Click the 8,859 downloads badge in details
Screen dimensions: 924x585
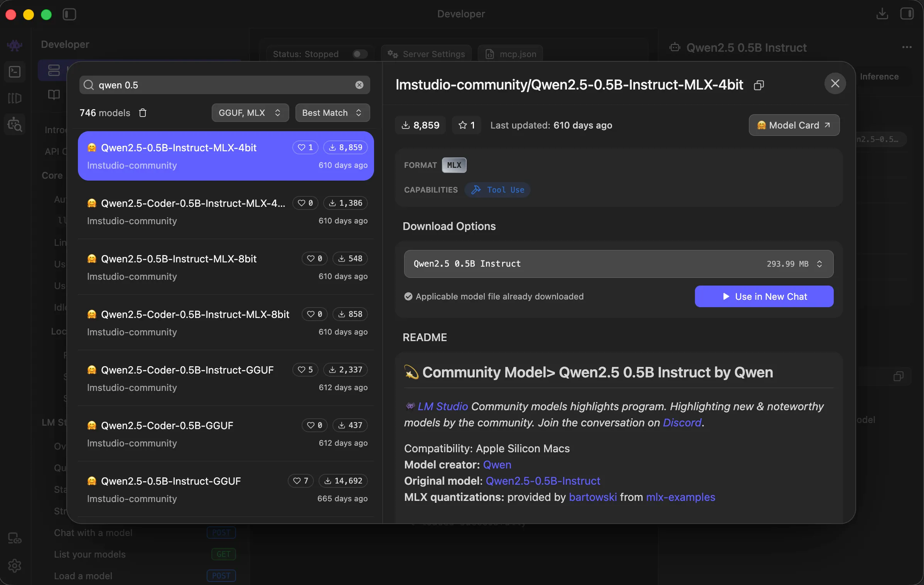tap(420, 125)
